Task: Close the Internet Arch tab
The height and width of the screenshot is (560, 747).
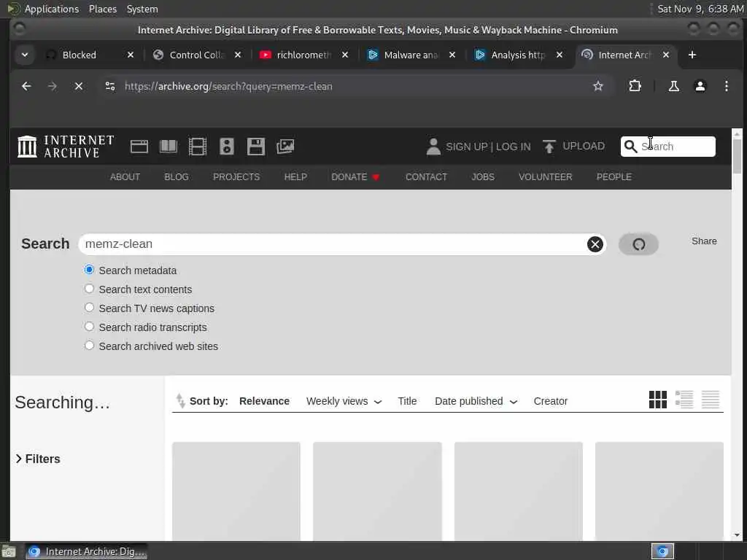Action: tap(666, 55)
